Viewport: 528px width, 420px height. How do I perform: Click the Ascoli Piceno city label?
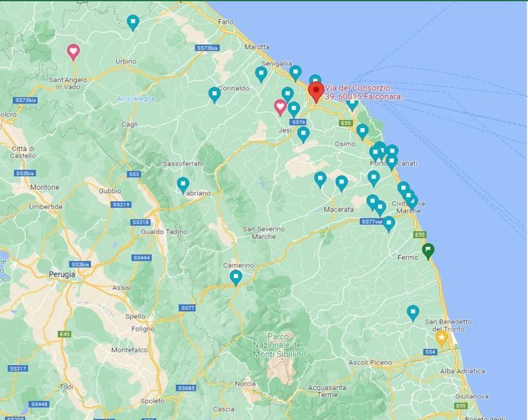(x=370, y=362)
